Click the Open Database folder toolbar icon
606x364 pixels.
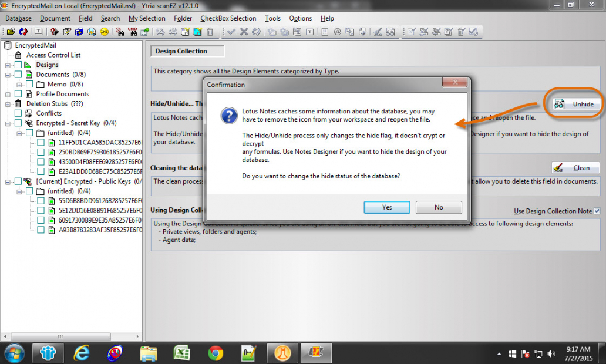tap(11, 32)
